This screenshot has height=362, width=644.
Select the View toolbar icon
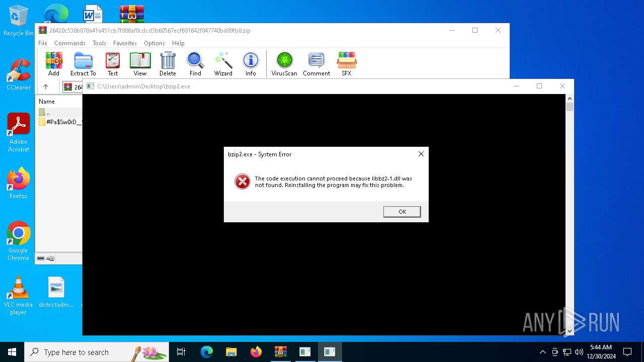coord(140,64)
